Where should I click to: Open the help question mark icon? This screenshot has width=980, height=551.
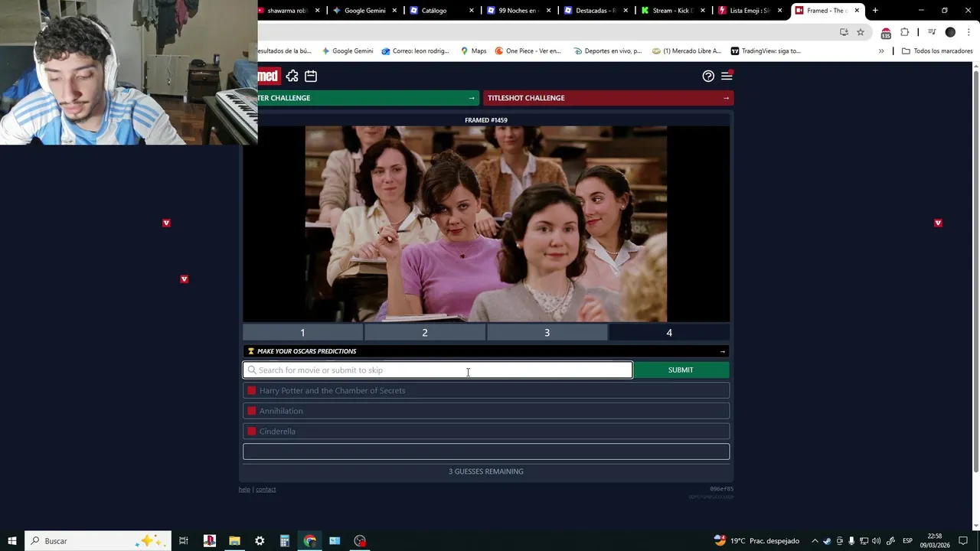pyautogui.click(x=708, y=76)
